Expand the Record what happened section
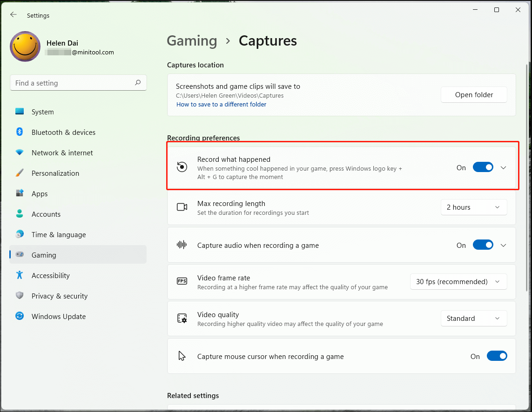The width and height of the screenshot is (532, 412). [x=503, y=167]
